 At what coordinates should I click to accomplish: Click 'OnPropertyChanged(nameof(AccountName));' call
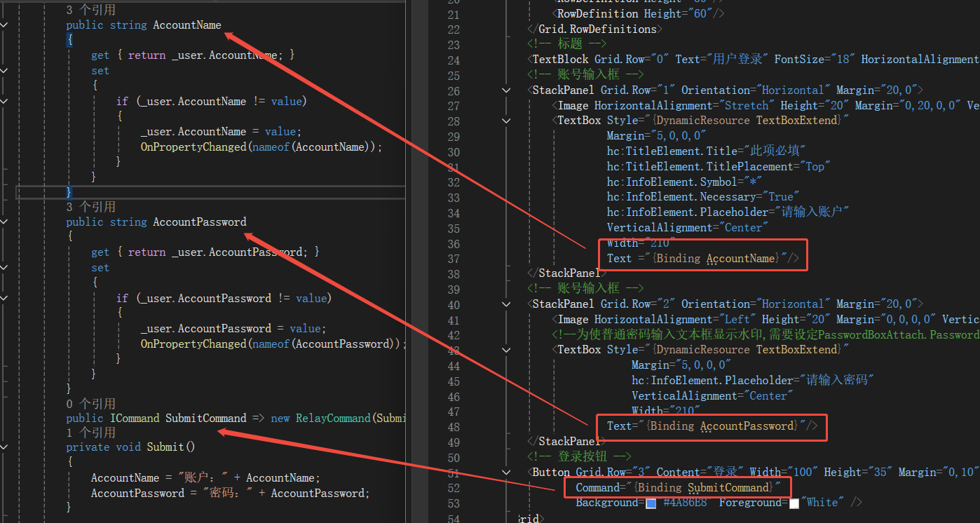click(x=261, y=147)
